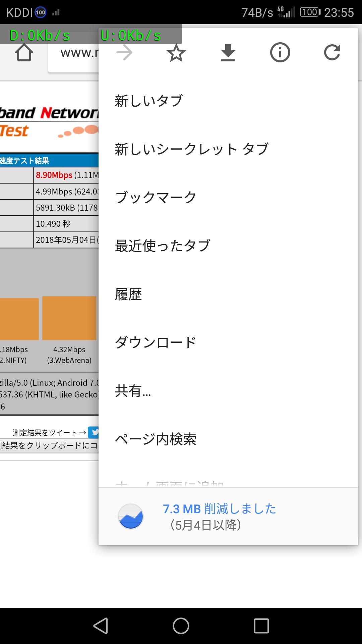362x644 pixels.
Task: Select 最近使ったタブ menu entry
Action: click(228, 246)
